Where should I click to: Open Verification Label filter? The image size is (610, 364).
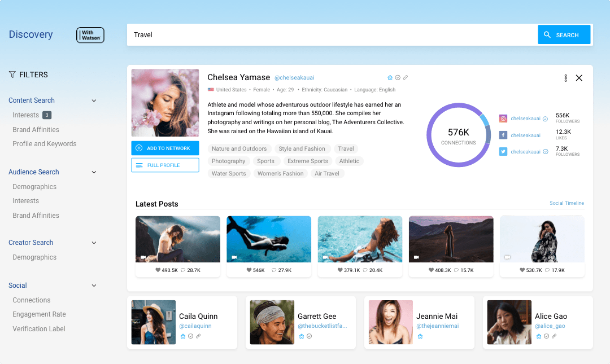click(38, 328)
